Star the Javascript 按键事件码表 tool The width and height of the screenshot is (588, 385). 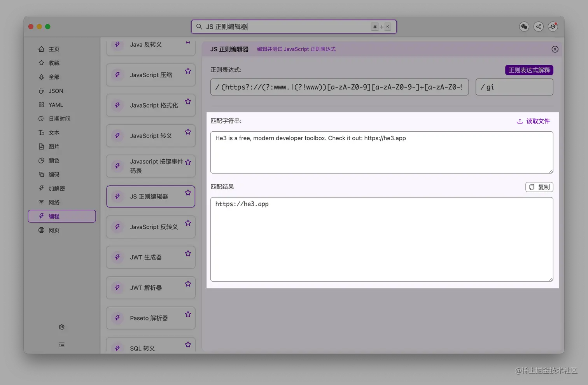click(188, 162)
